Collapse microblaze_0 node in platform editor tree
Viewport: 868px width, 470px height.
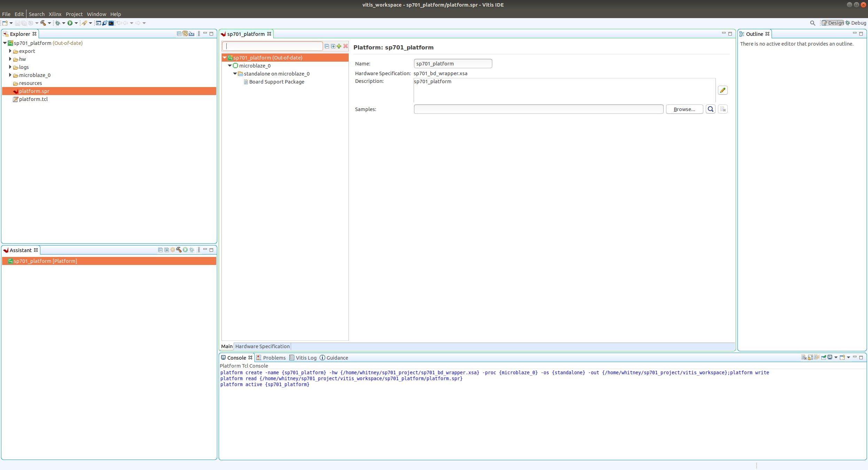point(230,65)
